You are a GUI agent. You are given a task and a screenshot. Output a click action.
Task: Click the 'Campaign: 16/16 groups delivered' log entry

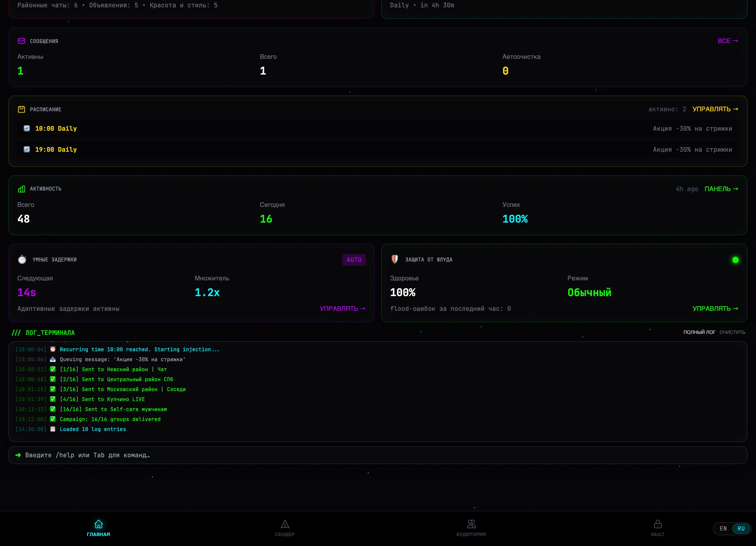point(110,419)
